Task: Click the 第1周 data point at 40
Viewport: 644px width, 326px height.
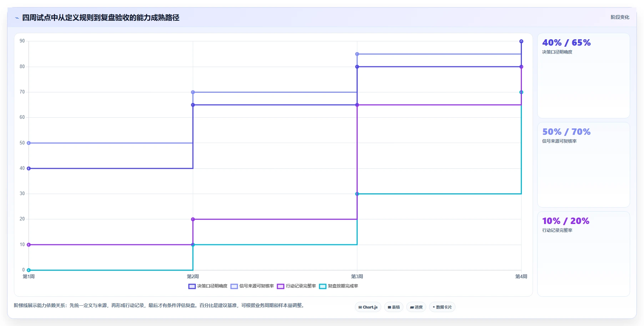Action: (x=29, y=168)
